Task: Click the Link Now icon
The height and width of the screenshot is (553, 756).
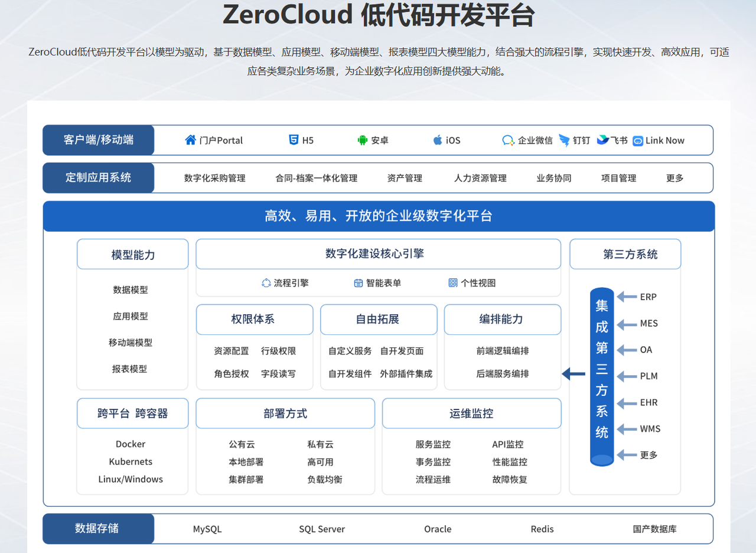Action: [638, 141]
